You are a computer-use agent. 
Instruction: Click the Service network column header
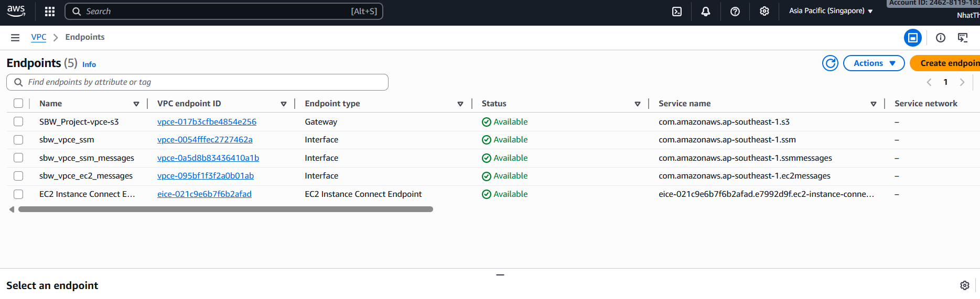pos(926,104)
